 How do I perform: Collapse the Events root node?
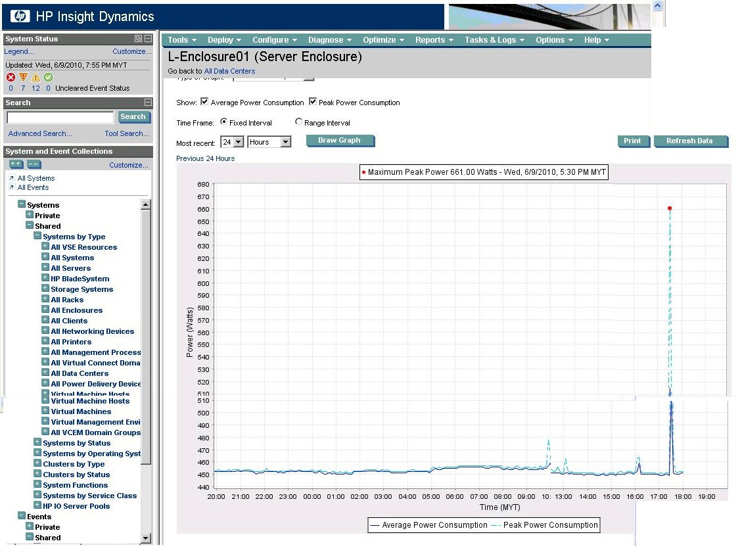tap(22, 515)
